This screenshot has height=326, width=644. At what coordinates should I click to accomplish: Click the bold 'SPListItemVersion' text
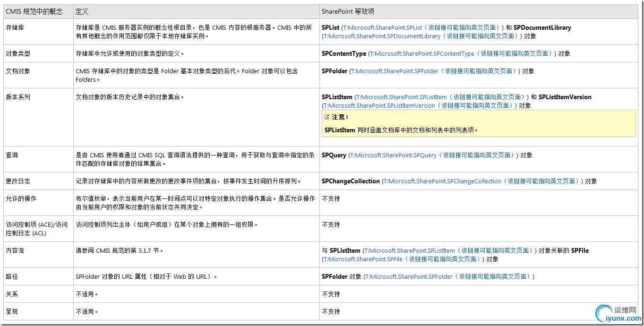565,97
